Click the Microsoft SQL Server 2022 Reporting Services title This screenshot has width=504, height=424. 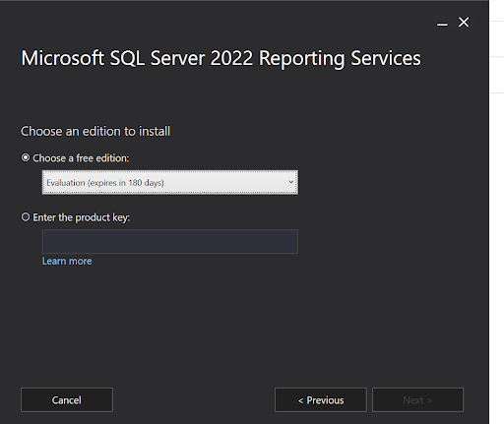point(220,59)
